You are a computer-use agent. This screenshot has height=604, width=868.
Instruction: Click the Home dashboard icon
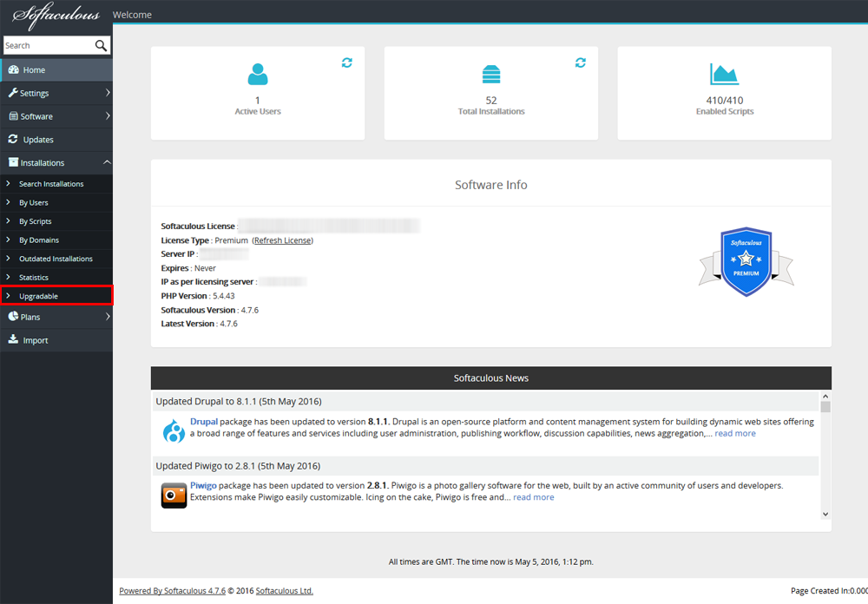(13, 69)
